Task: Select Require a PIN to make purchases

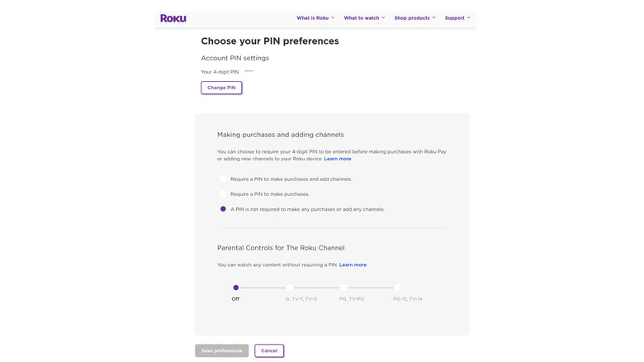Action: (223, 194)
